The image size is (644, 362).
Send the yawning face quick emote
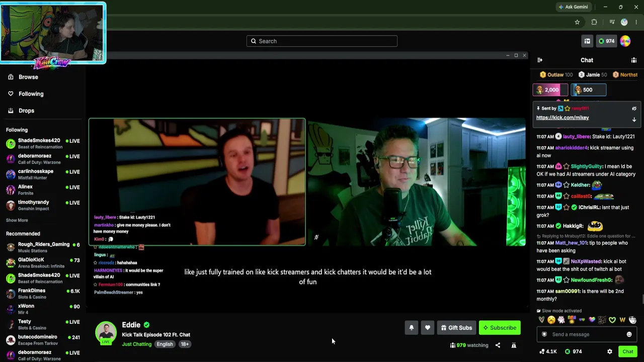coord(551,320)
